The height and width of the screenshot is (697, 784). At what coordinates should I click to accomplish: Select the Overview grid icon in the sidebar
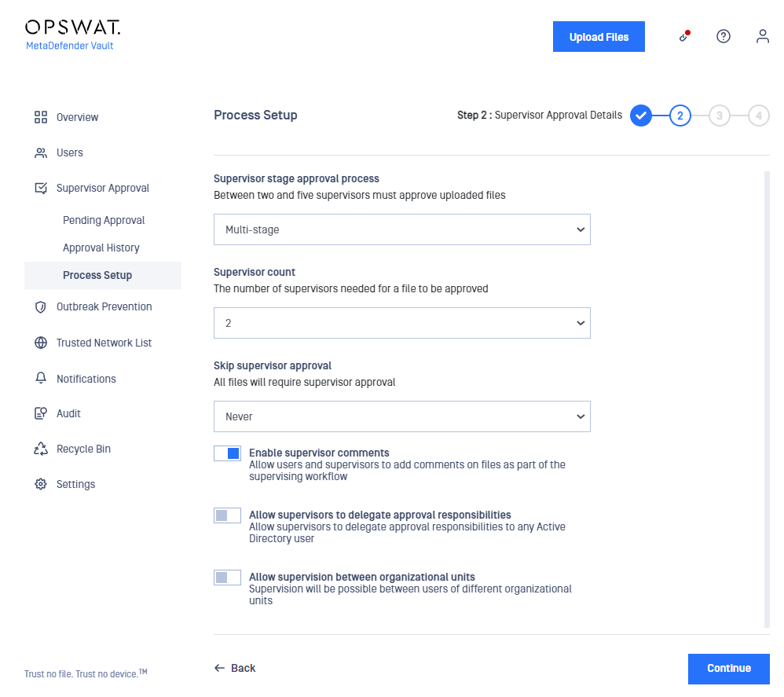coord(41,117)
